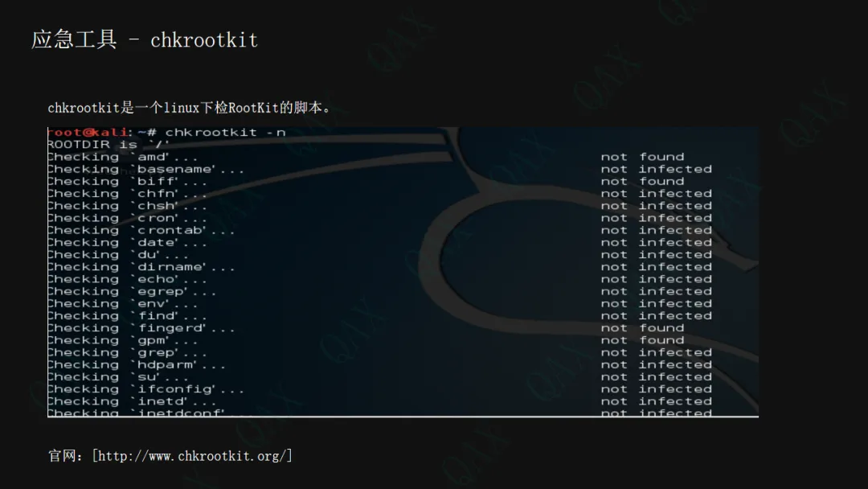Click the text "Checking `date'..."
Screen dimensions: 868x489
pos(127,242)
